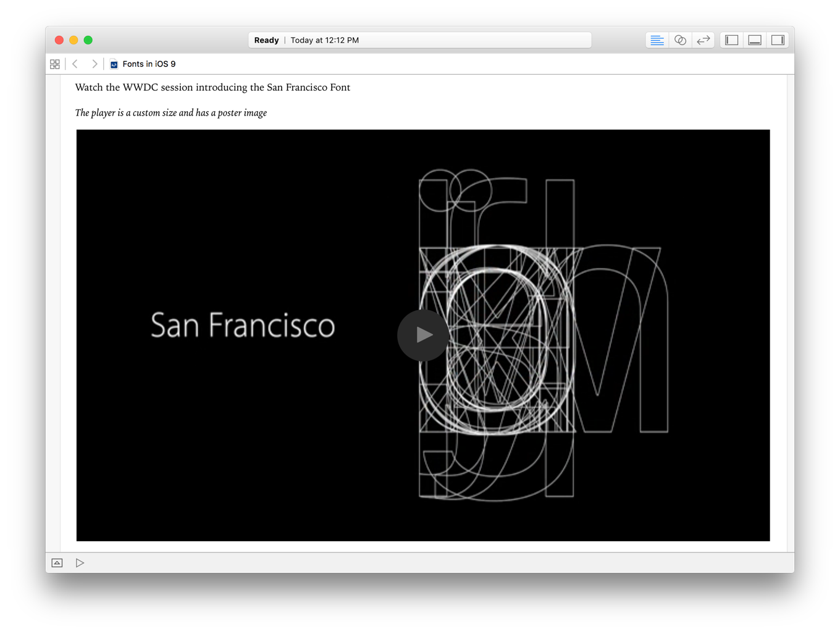Select the Fonts in iOS 9 breadcrumb

pos(149,64)
